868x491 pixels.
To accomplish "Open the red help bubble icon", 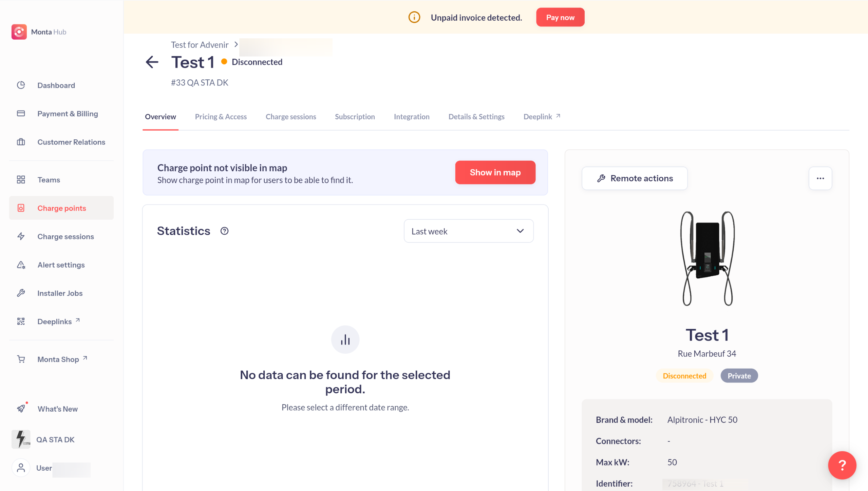I will coord(842,465).
